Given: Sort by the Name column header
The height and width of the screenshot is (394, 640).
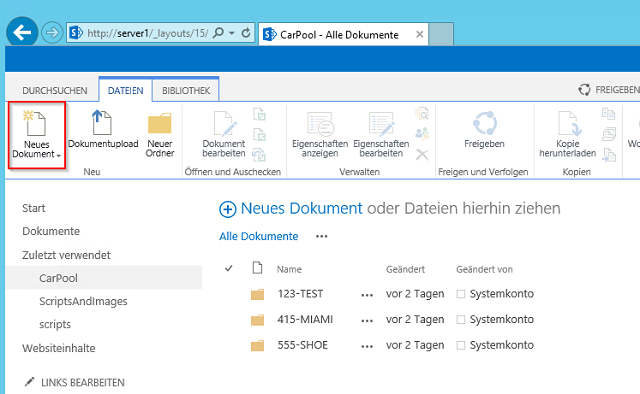Looking at the screenshot, I should point(289,269).
